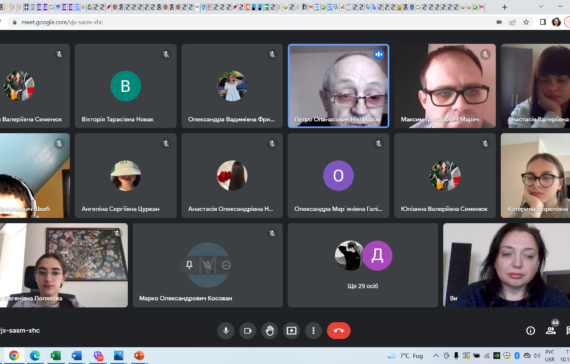Open Photos app from the taskbar
Screen dimensions: 570x364
click(119, 355)
